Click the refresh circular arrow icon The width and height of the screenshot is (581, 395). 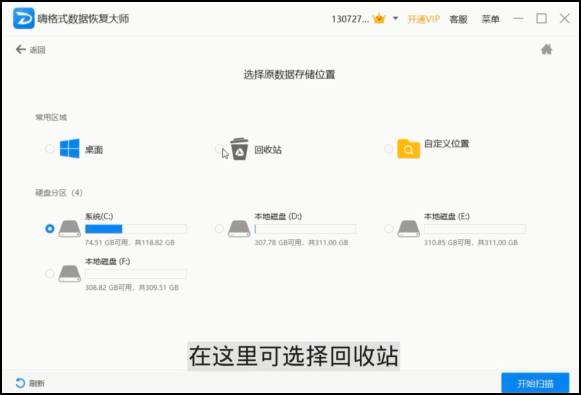click(x=20, y=383)
